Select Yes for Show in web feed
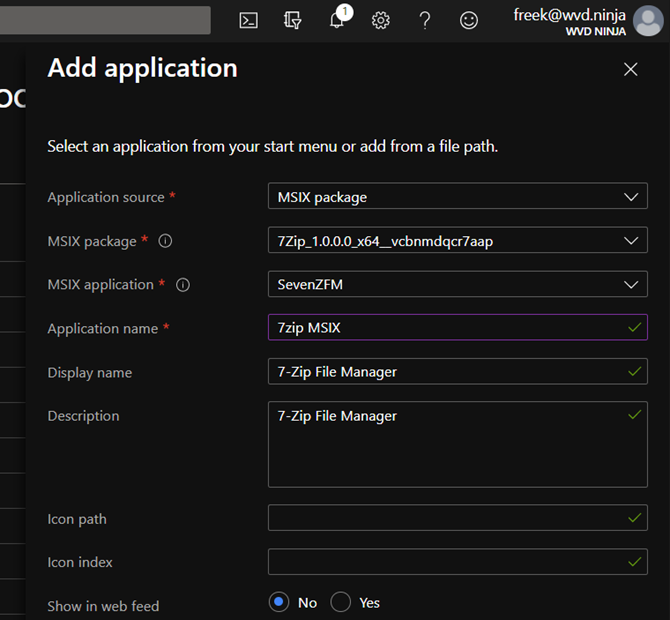Image resolution: width=670 pixels, height=620 pixels. point(341,602)
